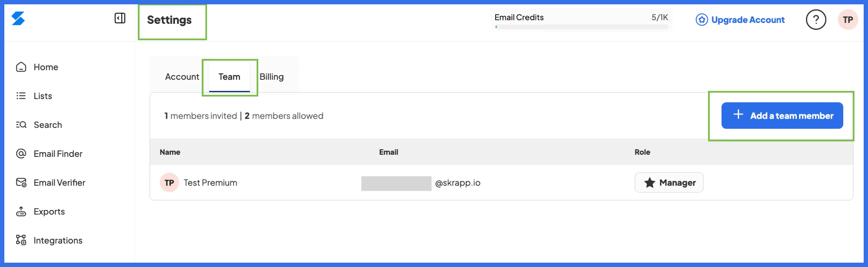
Task: Click the Skrapp logo icon
Action: pyautogui.click(x=18, y=19)
